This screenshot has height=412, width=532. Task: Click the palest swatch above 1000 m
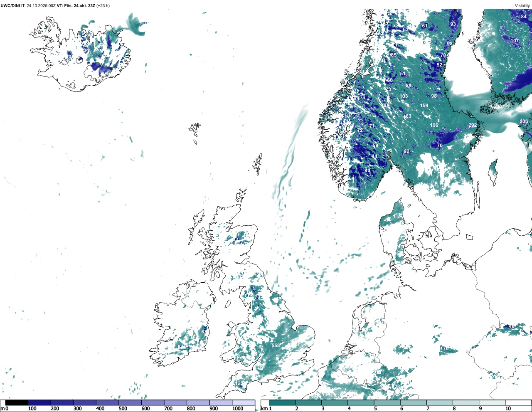[x=244, y=403]
